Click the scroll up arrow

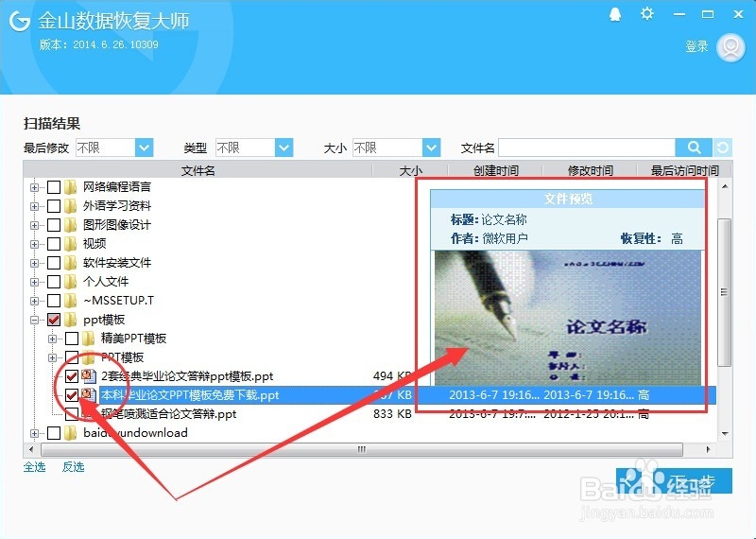click(x=725, y=186)
